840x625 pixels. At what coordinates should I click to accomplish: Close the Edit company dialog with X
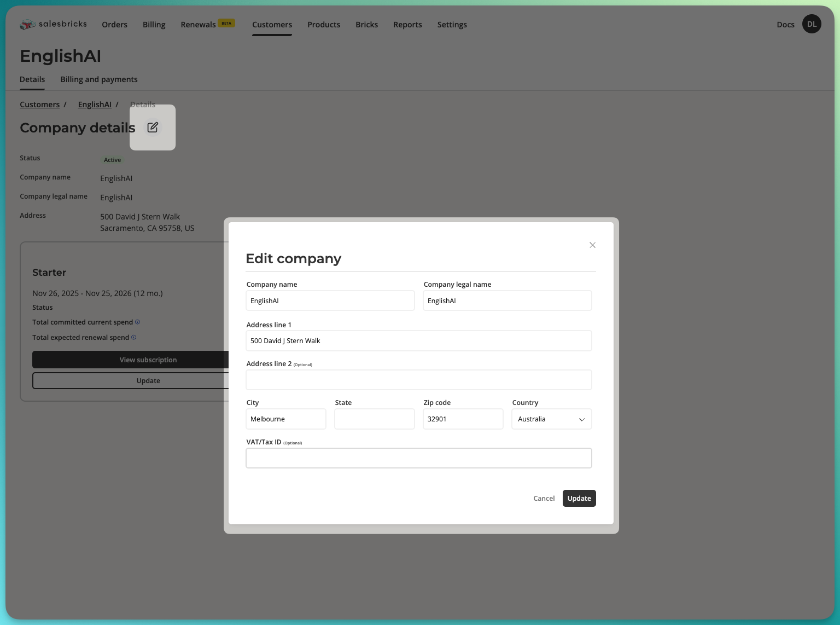pyautogui.click(x=592, y=245)
